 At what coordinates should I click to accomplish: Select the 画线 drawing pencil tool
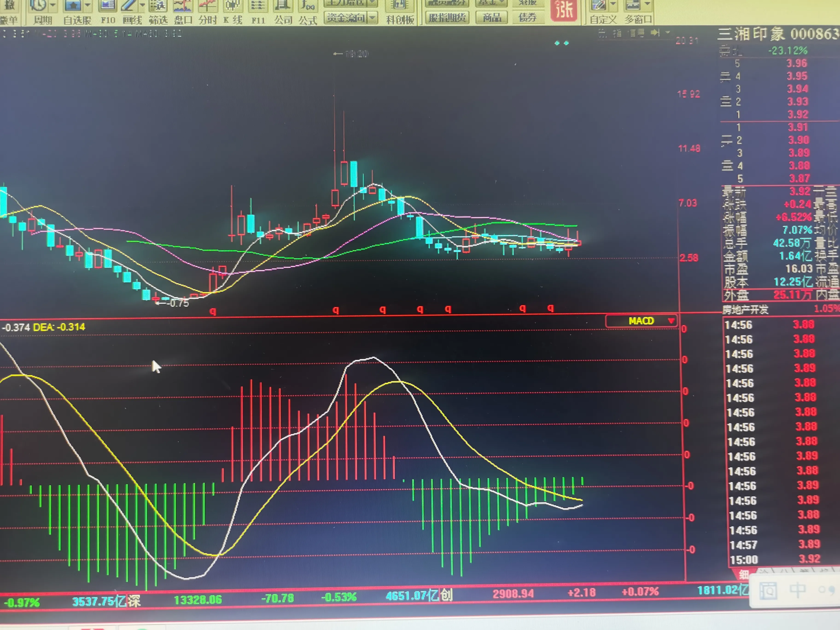tap(129, 5)
